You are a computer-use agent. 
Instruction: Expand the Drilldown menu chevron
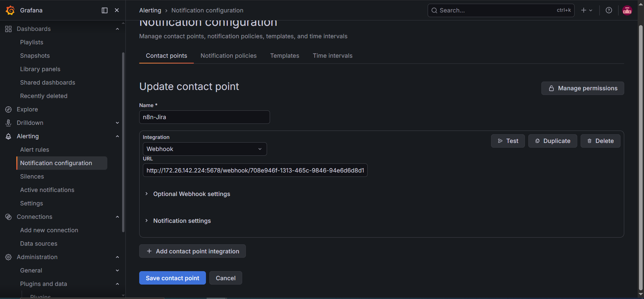(117, 123)
